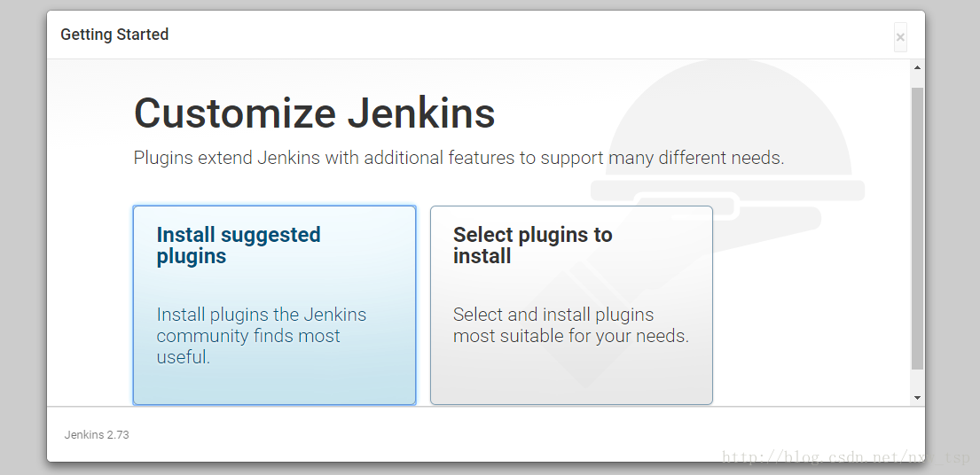Click the scrollbar down arrow
The image size is (980, 475).
point(917,398)
